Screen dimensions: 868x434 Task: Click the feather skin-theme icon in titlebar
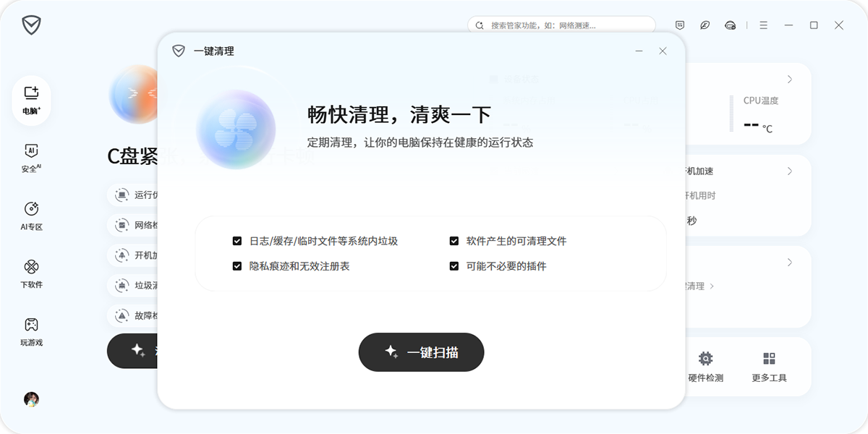[705, 25]
